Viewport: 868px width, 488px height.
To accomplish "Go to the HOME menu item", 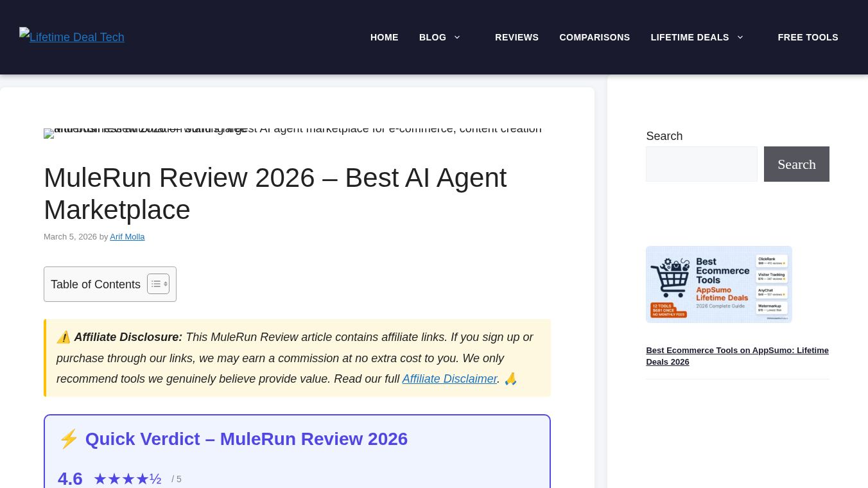I will point(385,37).
